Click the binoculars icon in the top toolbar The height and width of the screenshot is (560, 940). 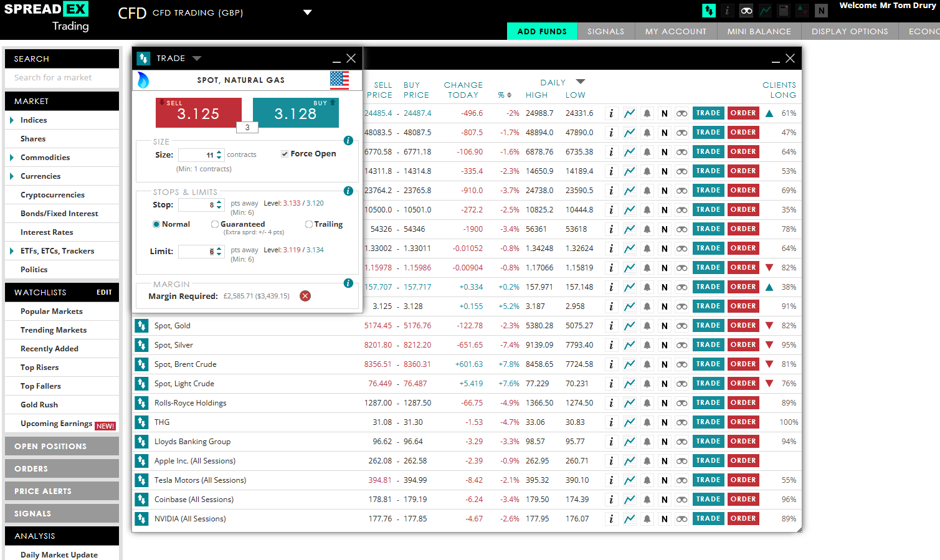point(746,11)
